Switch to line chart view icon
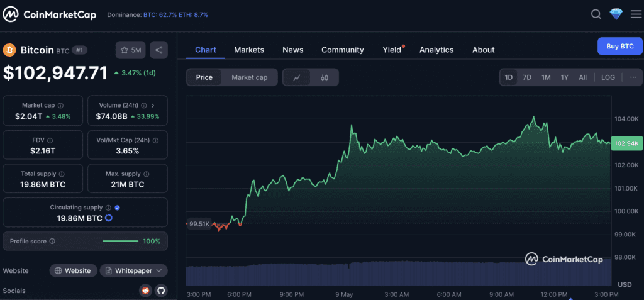The height and width of the screenshot is (300, 644). 297,77
